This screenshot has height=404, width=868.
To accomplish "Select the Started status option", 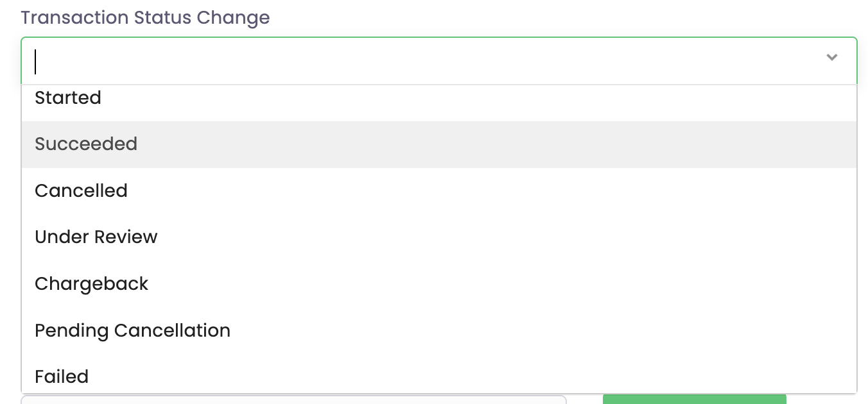I will point(68,98).
